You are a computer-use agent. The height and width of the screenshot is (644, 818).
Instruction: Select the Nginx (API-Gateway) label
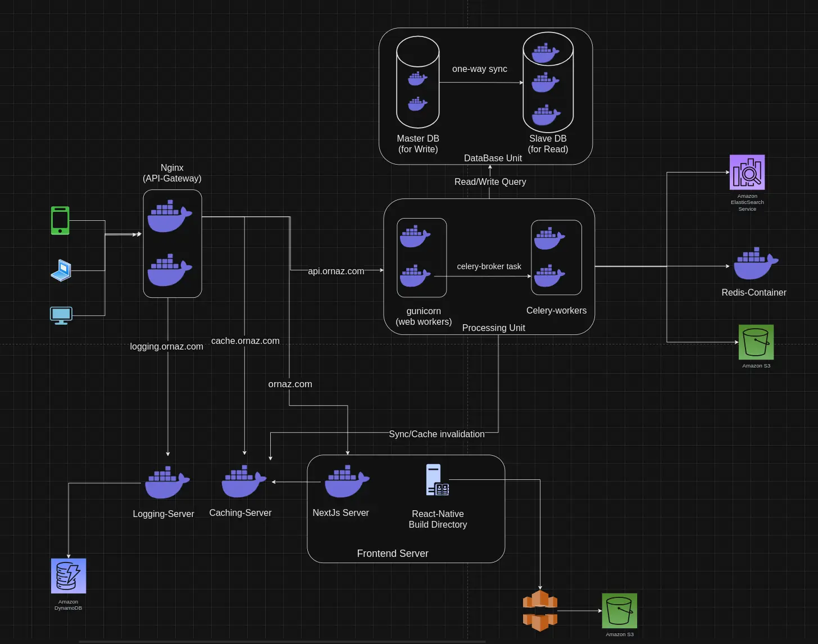(x=172, y=173)
